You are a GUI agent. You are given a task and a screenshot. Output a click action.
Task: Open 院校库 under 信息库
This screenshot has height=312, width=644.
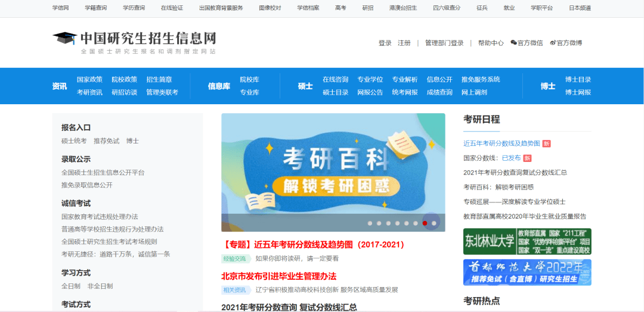250,79
